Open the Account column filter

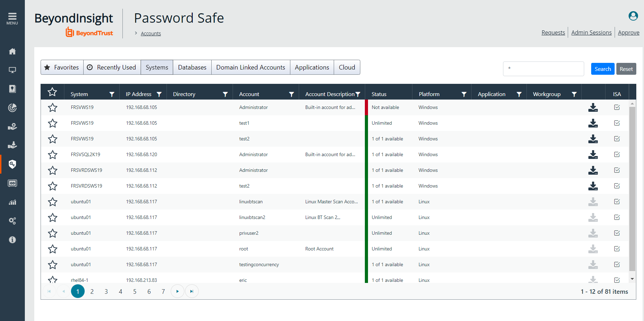[291, 94]
